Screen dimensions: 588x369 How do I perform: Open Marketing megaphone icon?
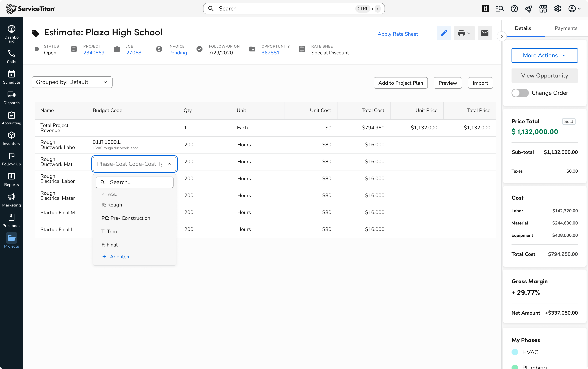pyautogui.click(x=12, y=197)
